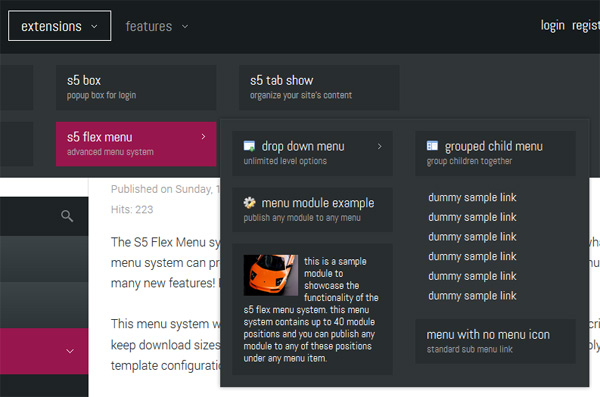This screenshot has height=397, width=600.
Task: Expand the features menu chevron
Action: [185, 26]
